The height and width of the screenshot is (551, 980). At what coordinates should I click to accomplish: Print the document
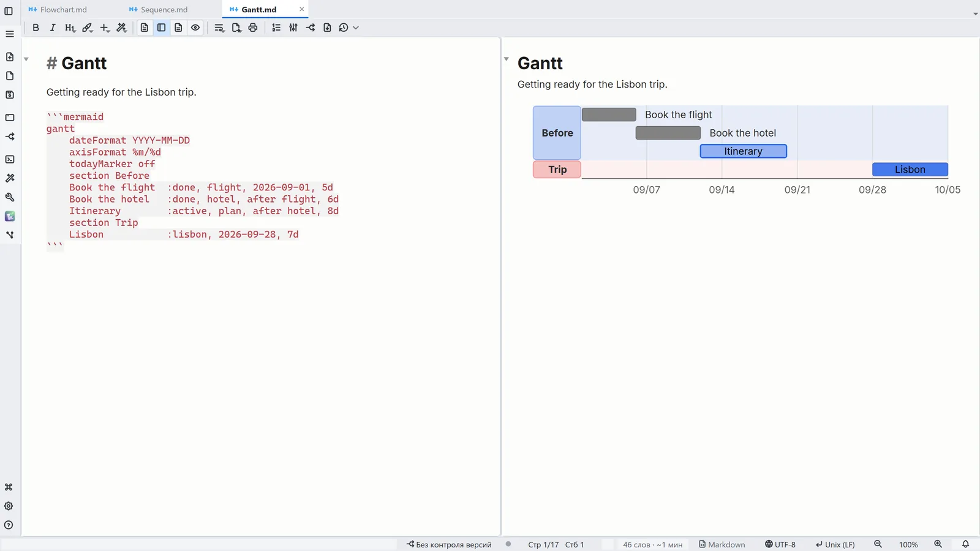coord(253,28)
